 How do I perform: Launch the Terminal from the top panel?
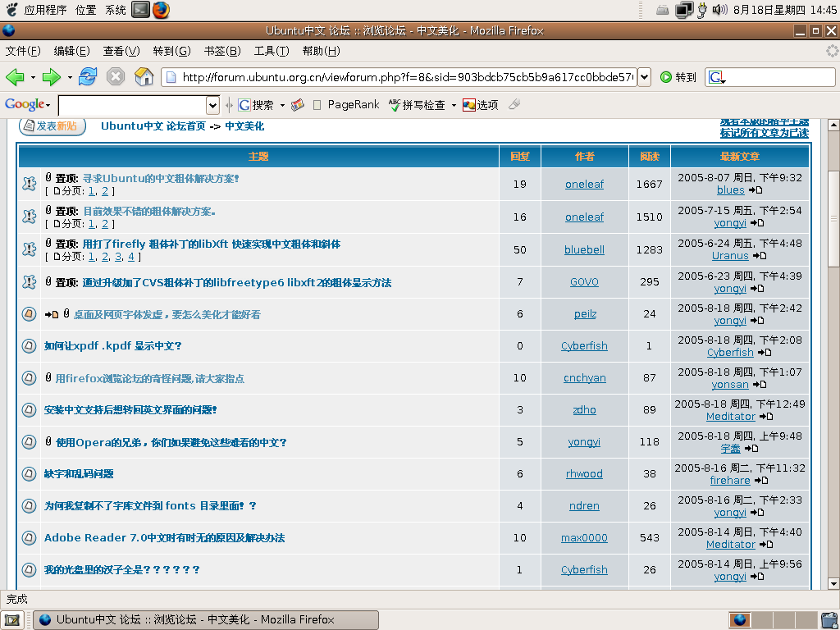(x=140, y=10)
